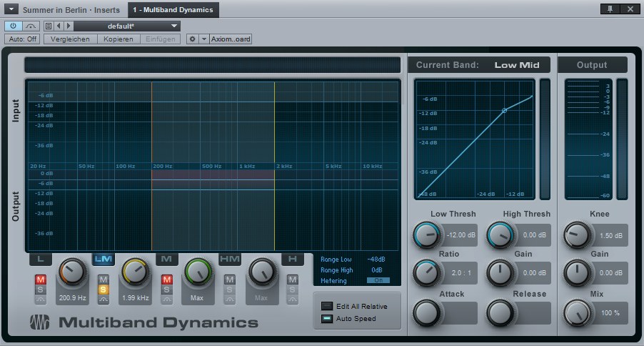
Task: Bypass the L band
Action: [x=40, y=300]
